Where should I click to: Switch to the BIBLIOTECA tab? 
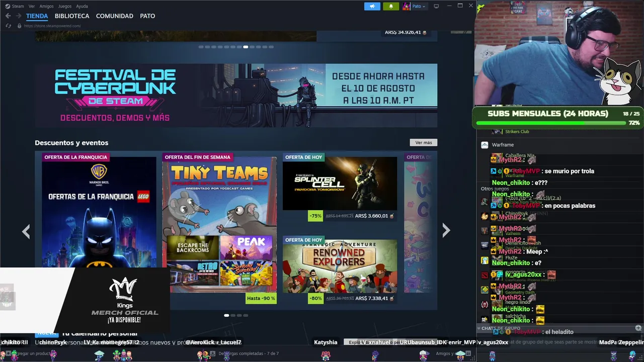click(72, 16)
